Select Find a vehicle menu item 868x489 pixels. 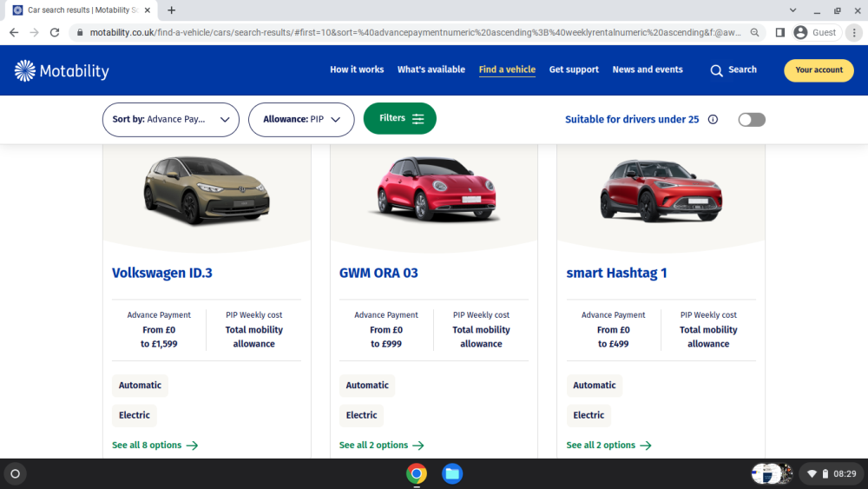click(x=507, y=69)
